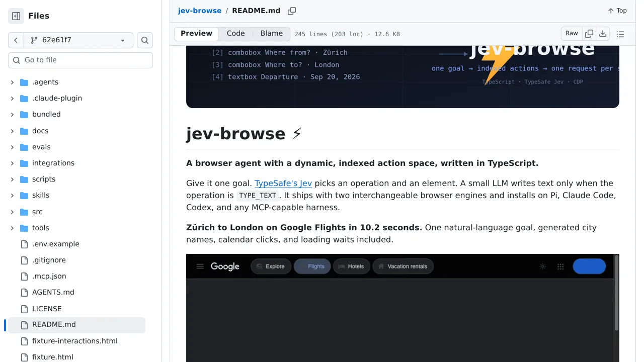The width and height of the screenshot is (644, 362).
Task: Click the fixture-interactions.html file icon
Action: coord(24,341)
